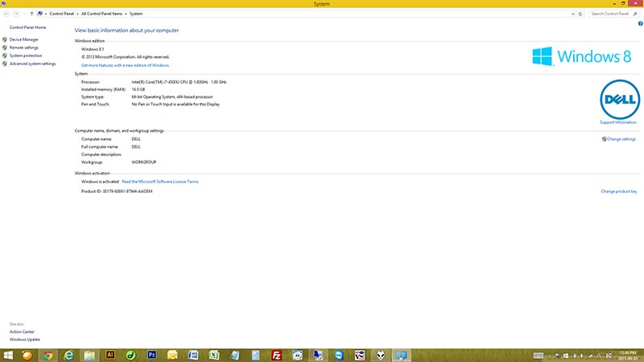Read the Microsoft Software Licence Terms

[159, 182]
